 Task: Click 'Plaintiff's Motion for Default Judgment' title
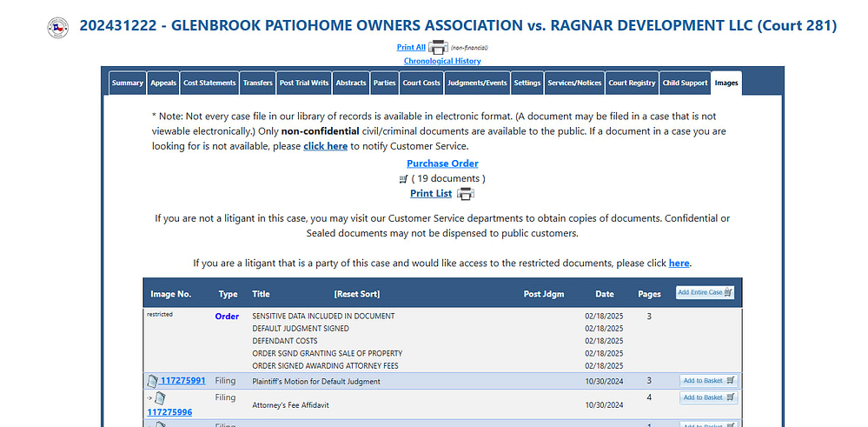click(316, 381)
